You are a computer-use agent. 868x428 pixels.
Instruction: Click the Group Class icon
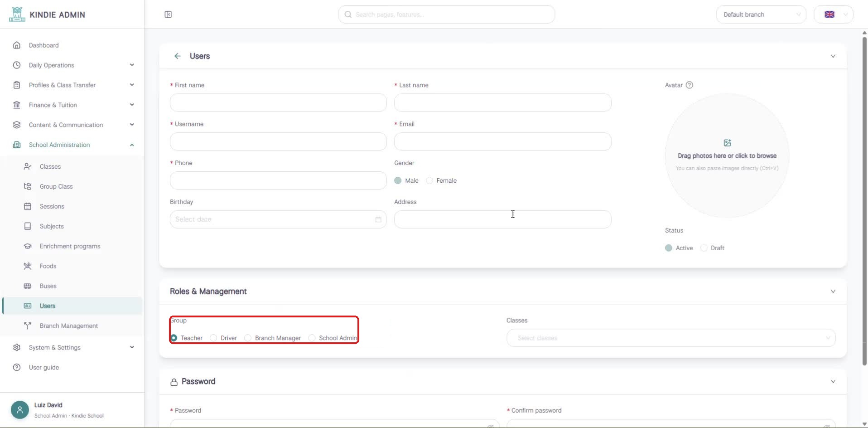pos(28,186)
